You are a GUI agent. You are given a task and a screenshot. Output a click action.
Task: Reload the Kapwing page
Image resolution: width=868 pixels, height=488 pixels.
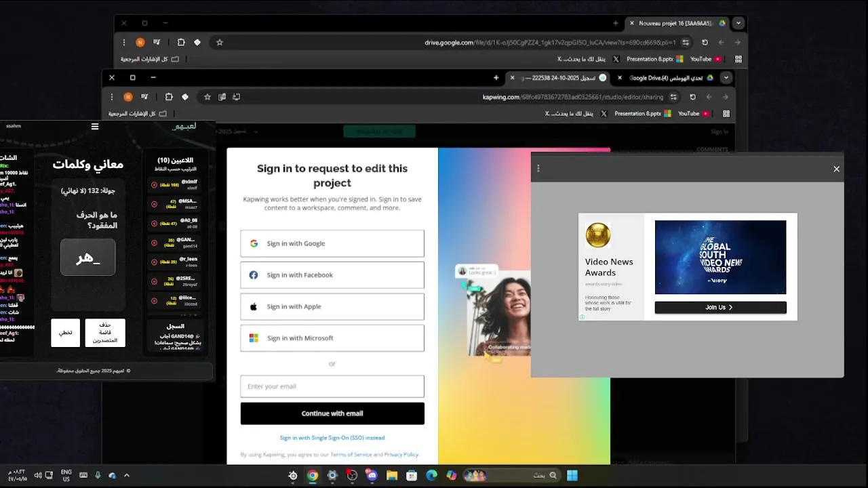(692, 97)
